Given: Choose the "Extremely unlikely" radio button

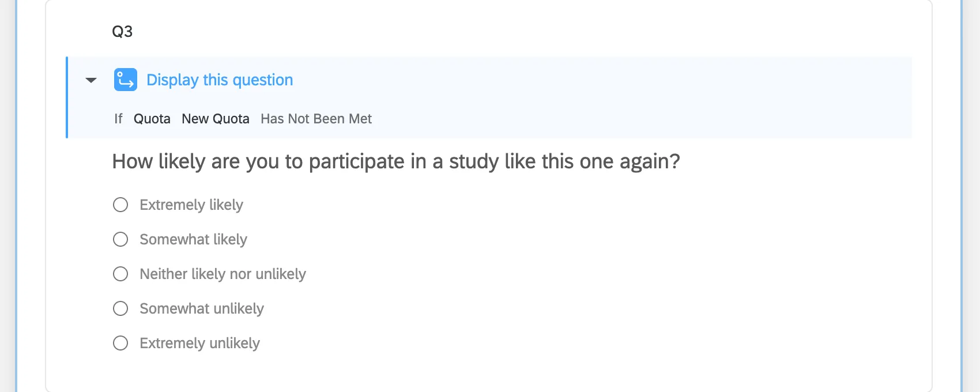Looking at the screenshot, I should click(120, 343).
